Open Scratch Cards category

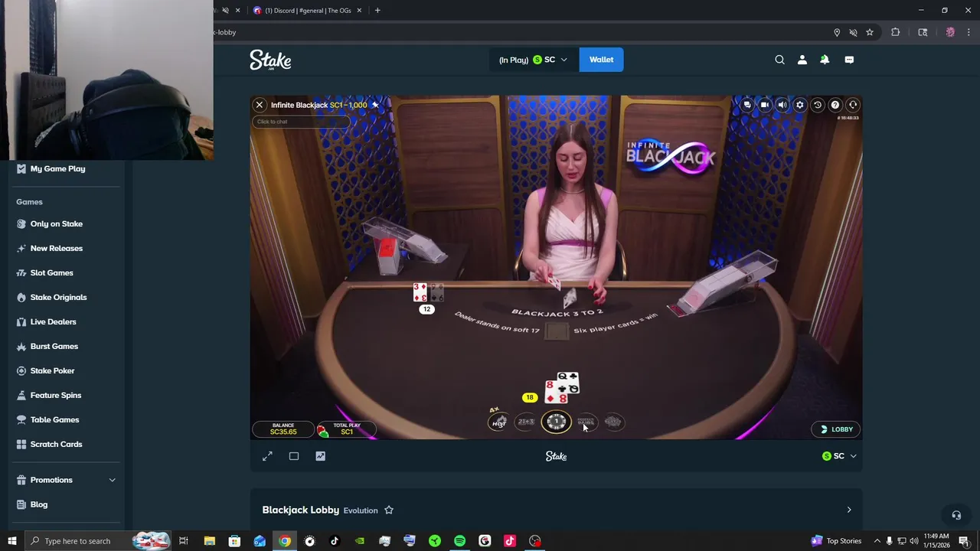pos(56,444)
